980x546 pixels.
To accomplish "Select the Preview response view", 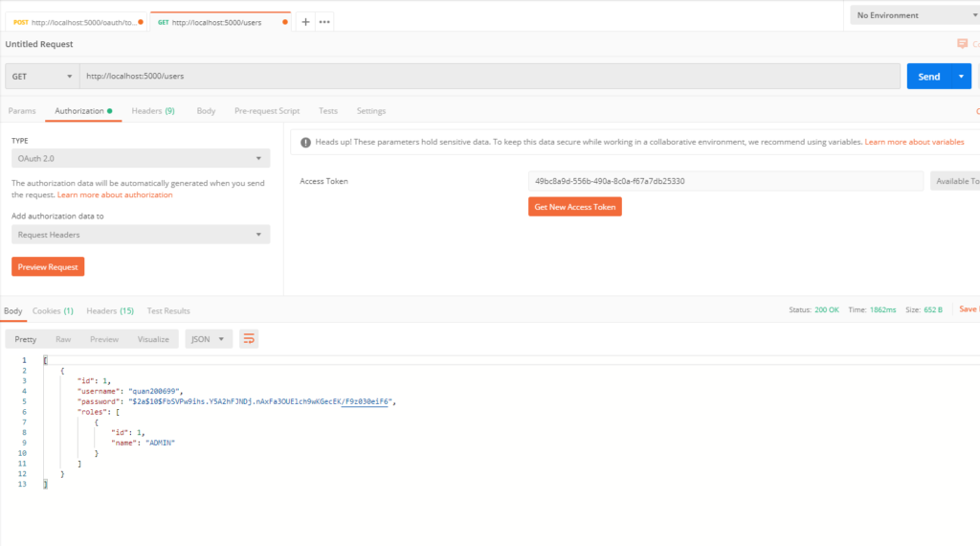I will 104,339.
